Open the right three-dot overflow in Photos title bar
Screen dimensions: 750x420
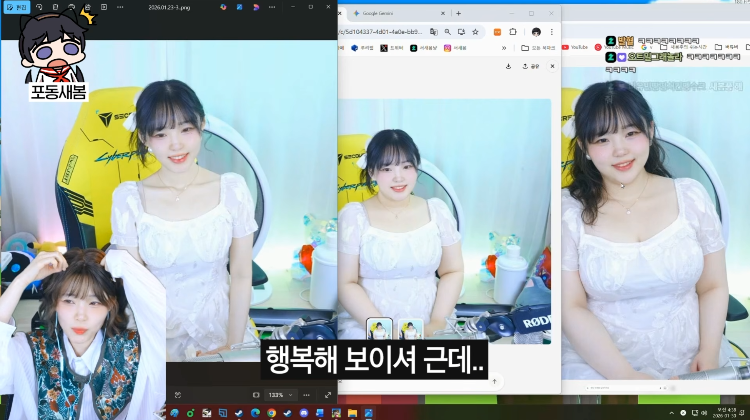pos(272,7)
